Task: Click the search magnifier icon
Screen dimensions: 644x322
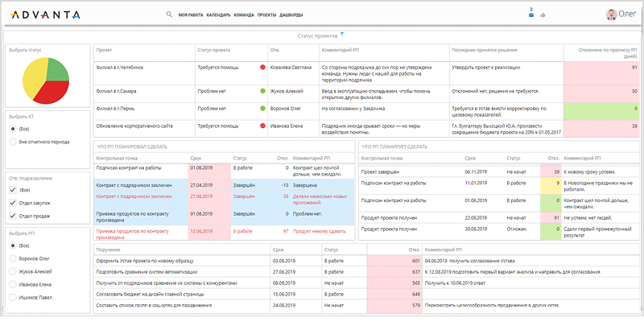Action: coord(169,14)
